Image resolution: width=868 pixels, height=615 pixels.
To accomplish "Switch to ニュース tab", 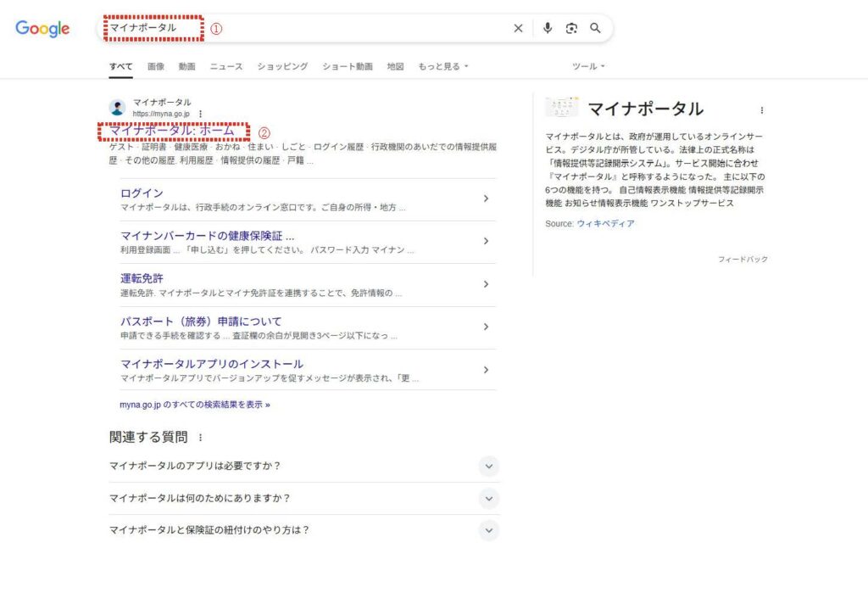I will [225, 66].
